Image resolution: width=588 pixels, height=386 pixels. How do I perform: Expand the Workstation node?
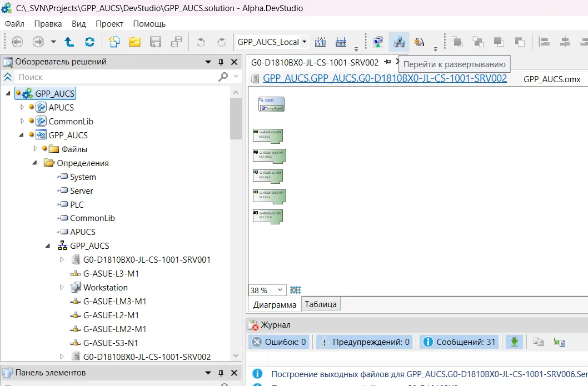tap(62, 288)
